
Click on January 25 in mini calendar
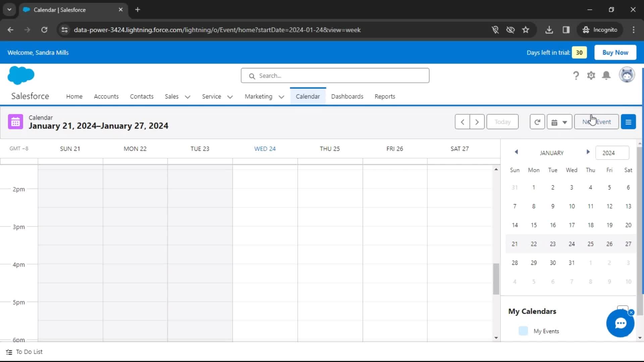pyautogui.click(x=590, y=244)
